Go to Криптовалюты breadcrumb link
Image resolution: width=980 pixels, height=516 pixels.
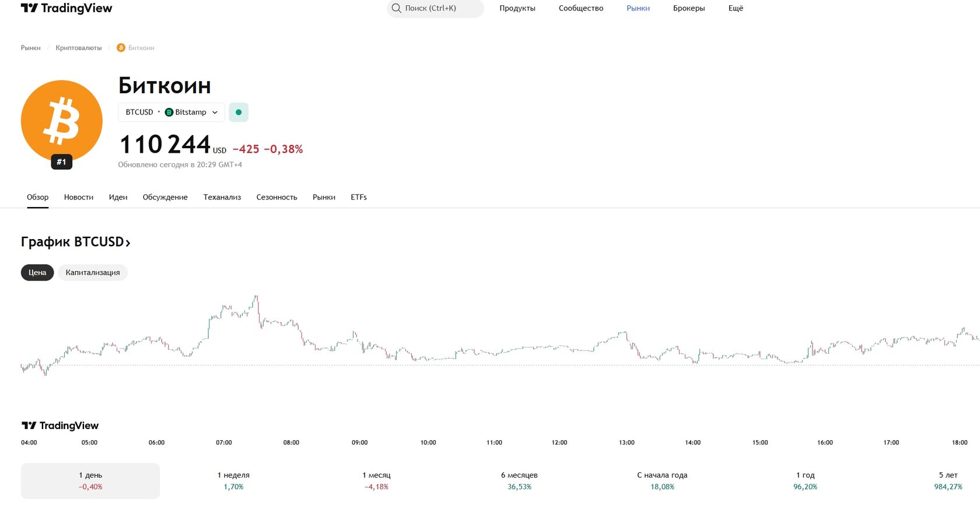[x=79, y=48]
